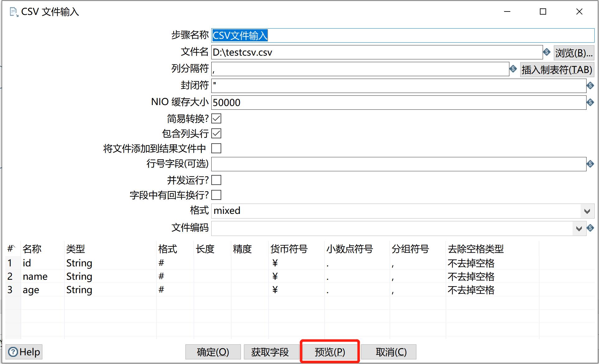Click the 列分隔符 input field
The image size is (599, 364).
360,69
